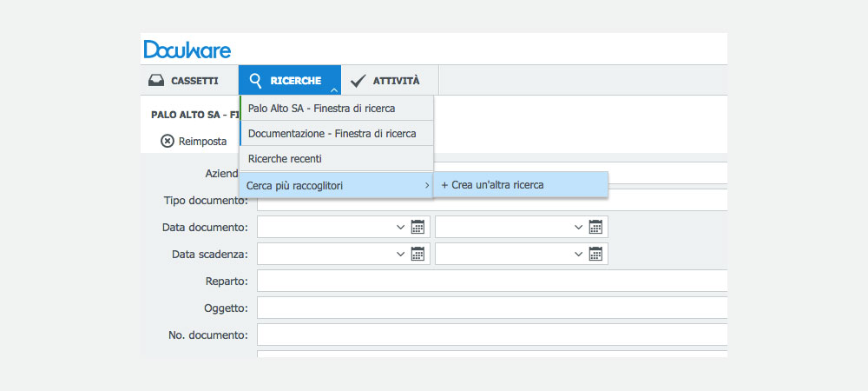The height and width of the screenshot is (391, 868).
Task: Collapse the Ricerche menu caret
Action: click(x=334, y=89)
